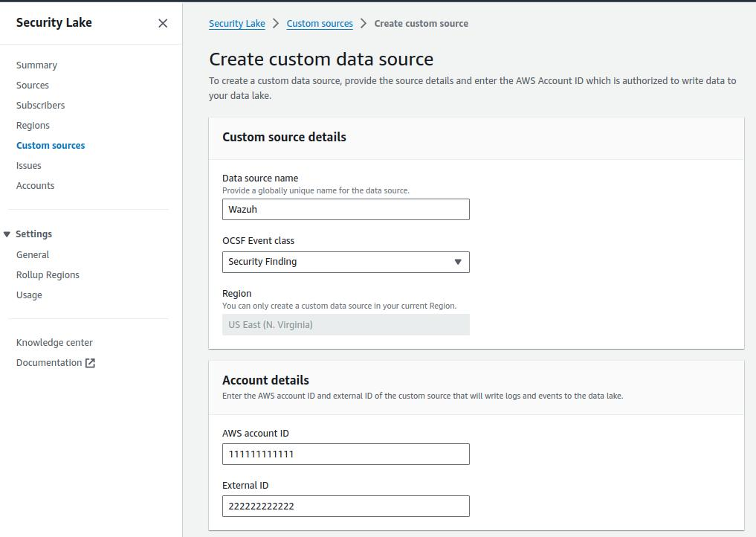756x537 pixels.
Task: Select Regions in the sidebar
Action: click(x=33, y=126)
